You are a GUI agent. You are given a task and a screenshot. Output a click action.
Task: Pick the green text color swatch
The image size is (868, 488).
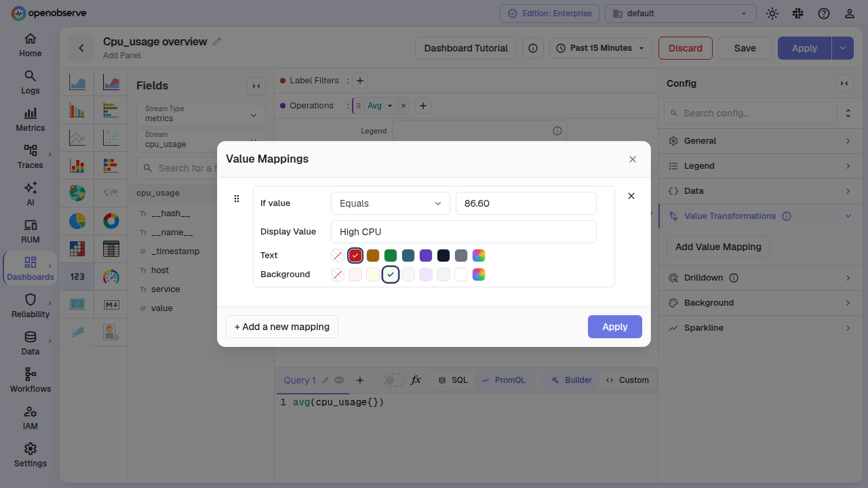coord(391,256)
